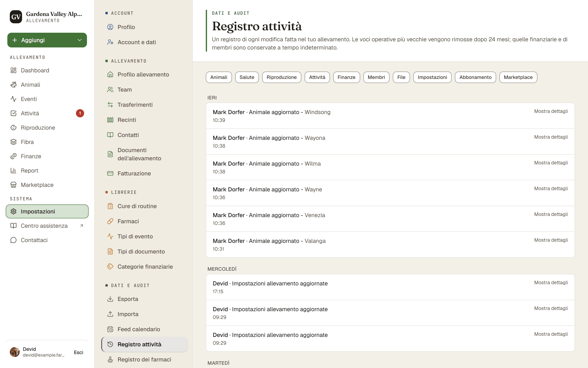Select the Trasferimenti arrows icon
Viewport: 588px width, 368px height.
[110, 105]
